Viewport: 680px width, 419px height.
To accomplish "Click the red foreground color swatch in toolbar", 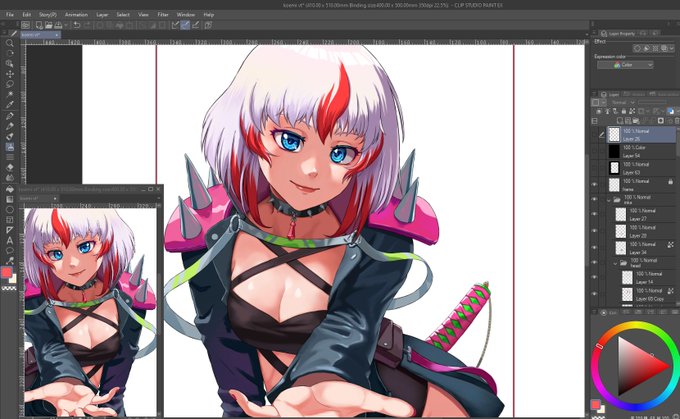I will pyautogui.click(x=7, y=272).
